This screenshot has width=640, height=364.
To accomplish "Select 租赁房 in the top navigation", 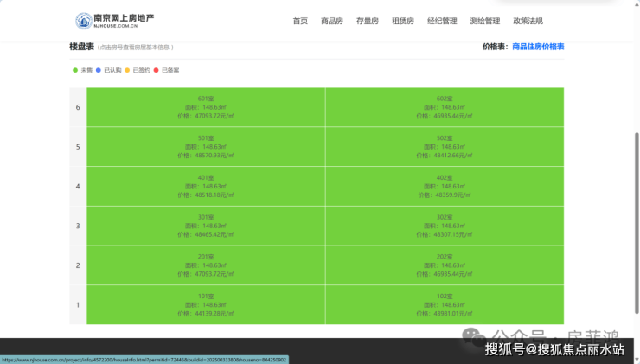I will point(402,21).
